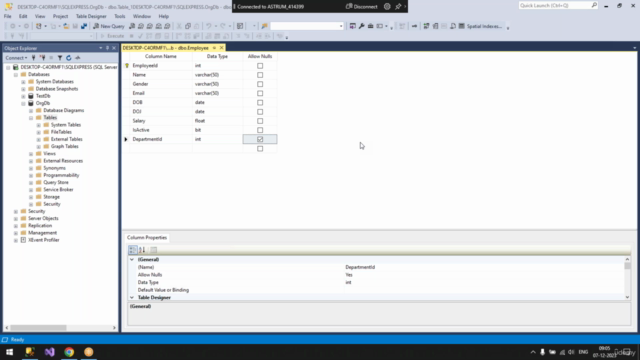640x360 pixels.
Task: Open the Window menu
Action: (x=142, y=16)
